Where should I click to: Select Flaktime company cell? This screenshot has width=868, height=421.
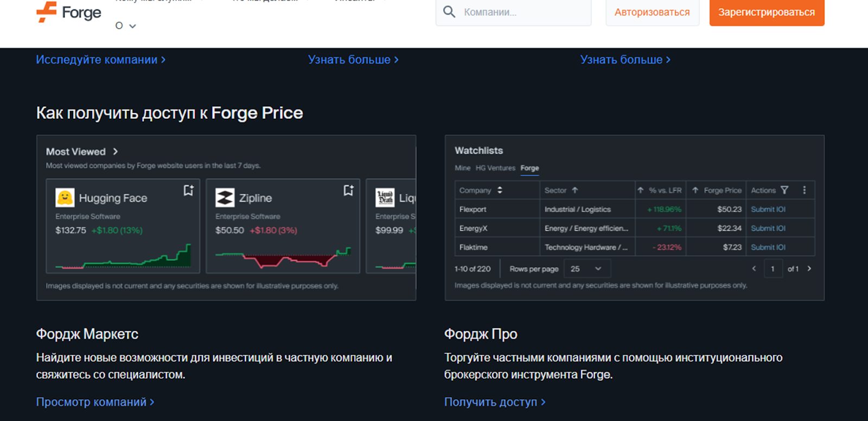(497, 247)
